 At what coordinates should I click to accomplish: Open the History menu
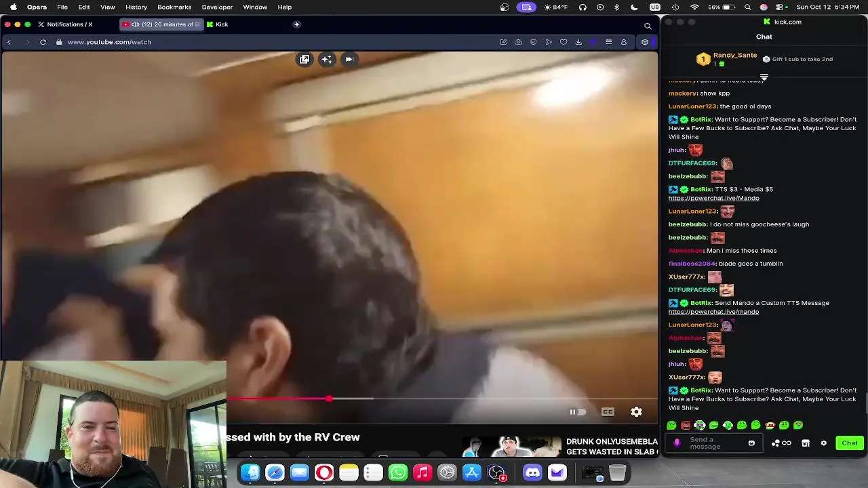pyautogui.click(x=136, y=7)
